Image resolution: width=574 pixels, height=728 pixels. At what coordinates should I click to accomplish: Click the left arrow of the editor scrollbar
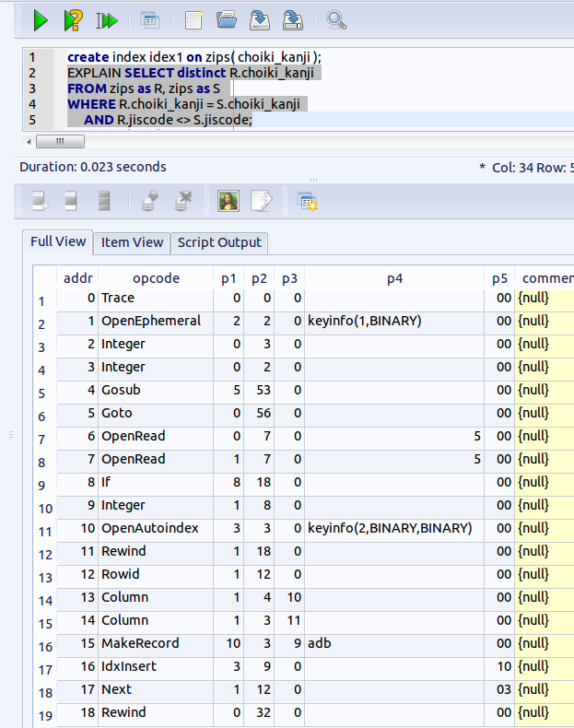[x=29, y=141]
